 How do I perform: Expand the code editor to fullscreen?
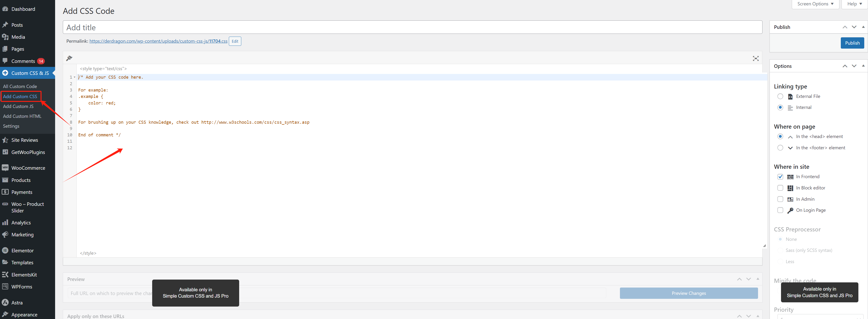(755, 58)
